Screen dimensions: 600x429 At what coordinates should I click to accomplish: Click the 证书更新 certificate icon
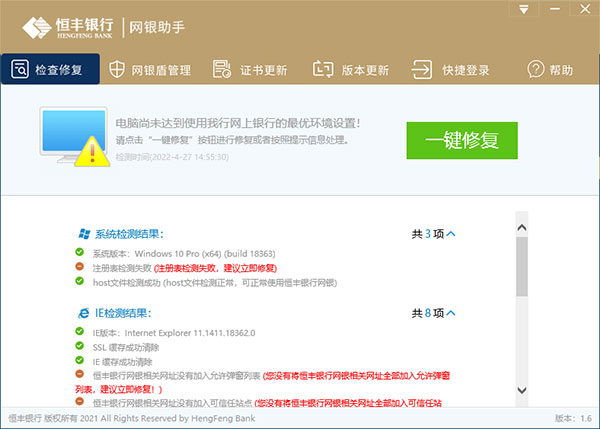pos(222,69)
